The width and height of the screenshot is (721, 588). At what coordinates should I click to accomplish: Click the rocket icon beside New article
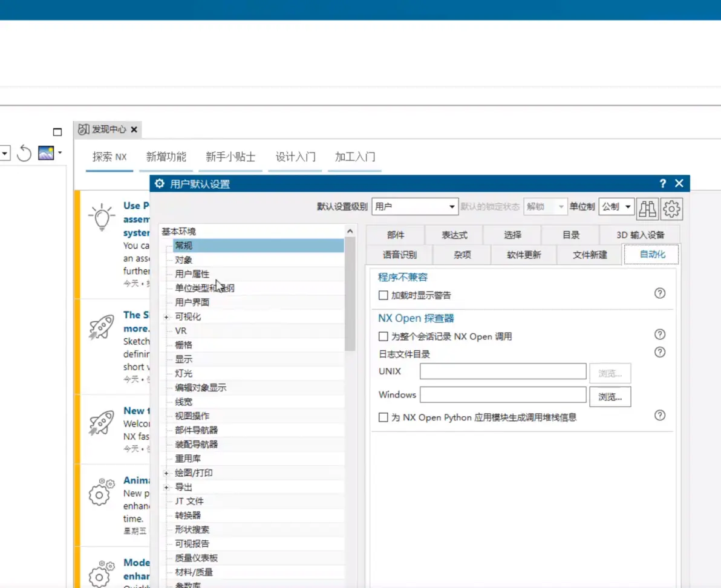[x=101, y=422]
